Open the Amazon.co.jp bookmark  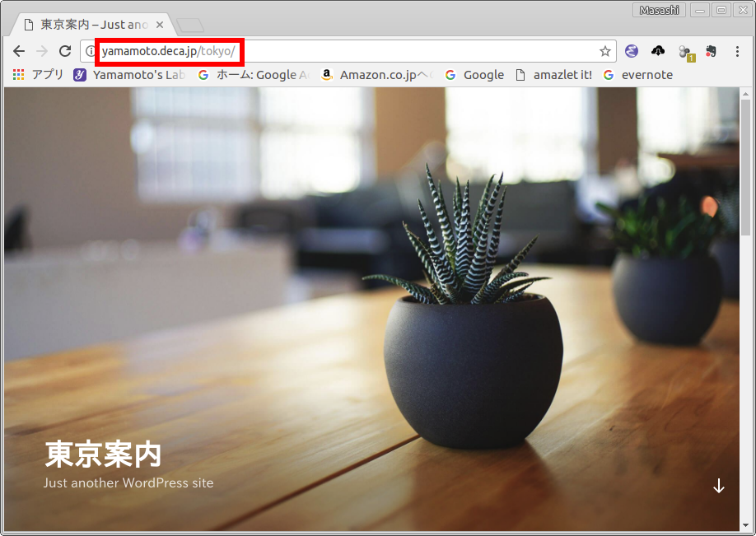pos(377,75)
